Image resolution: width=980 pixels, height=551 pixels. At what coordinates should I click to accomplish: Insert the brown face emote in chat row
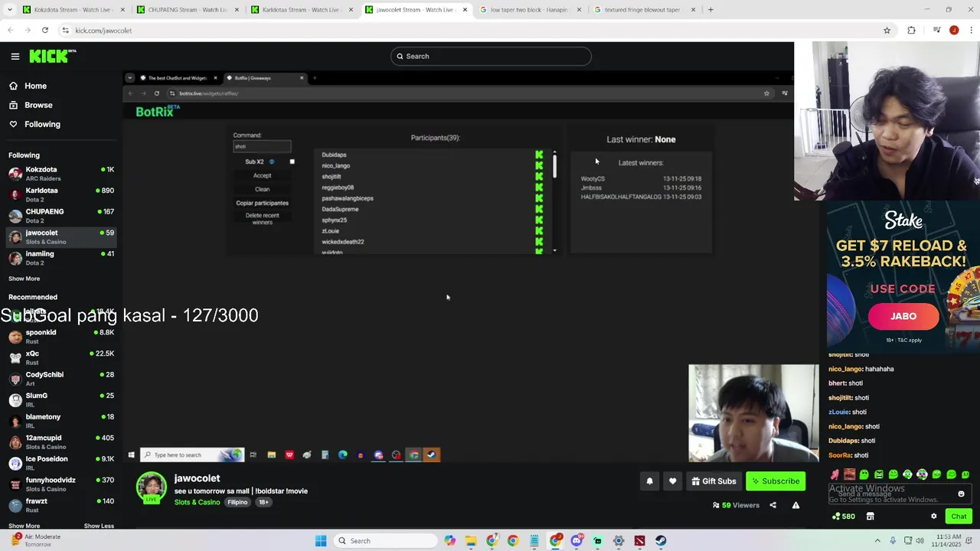[849, 474]
